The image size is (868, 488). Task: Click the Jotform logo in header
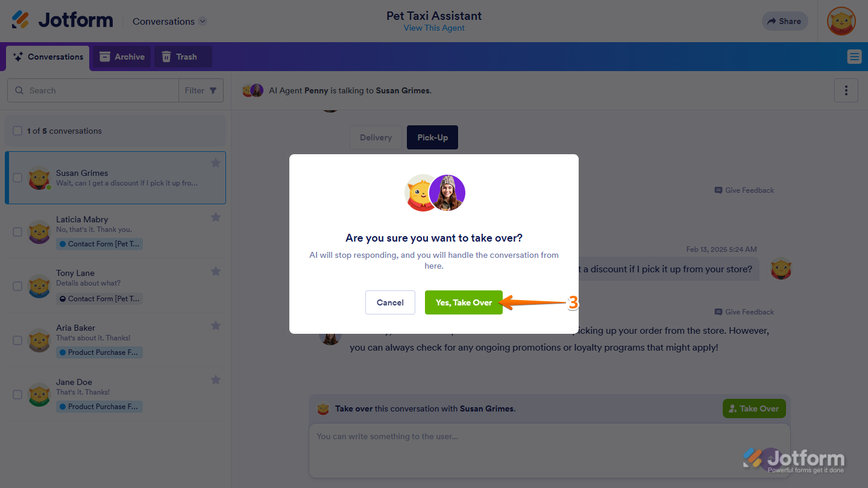pyautogui.click(x=63, y=20)
